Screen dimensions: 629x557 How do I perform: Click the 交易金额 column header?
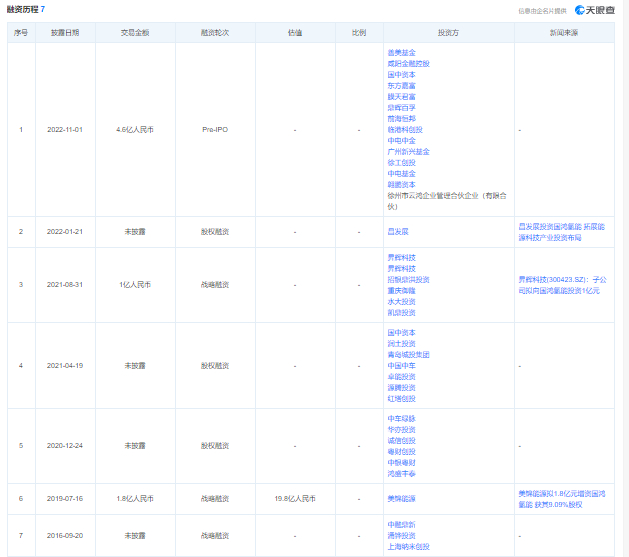(x=135, y=33)
